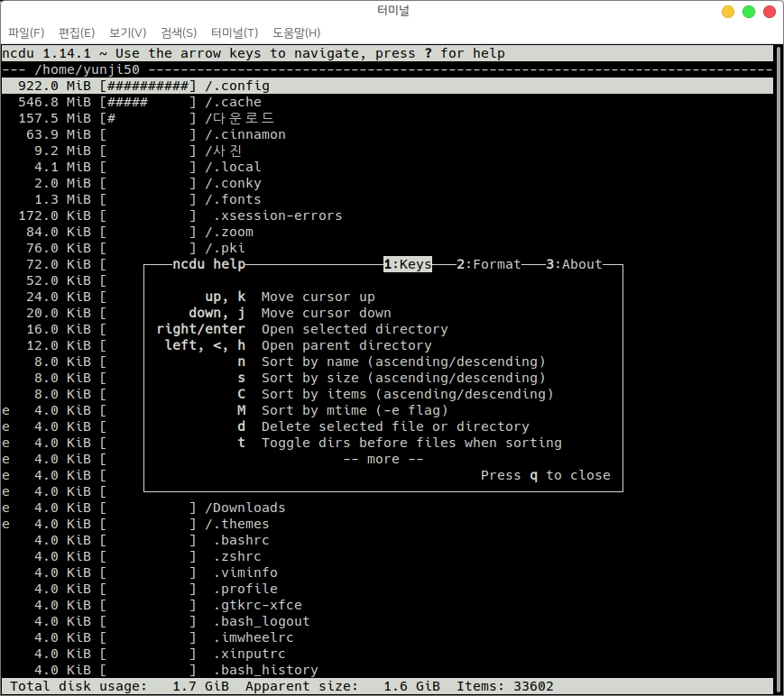Select the .xsession-errors file entry
Screen dimensions: 784x696
pos(278,215)
